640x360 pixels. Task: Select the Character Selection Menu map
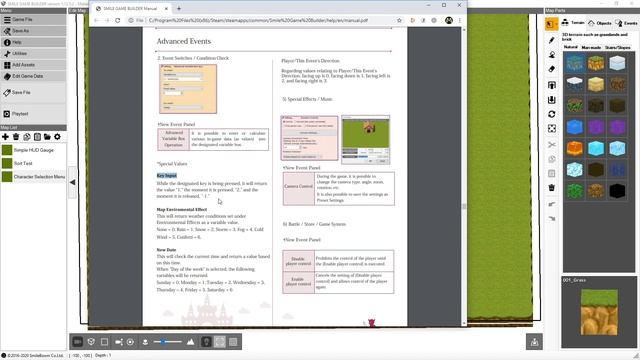[x=33, y=177]
